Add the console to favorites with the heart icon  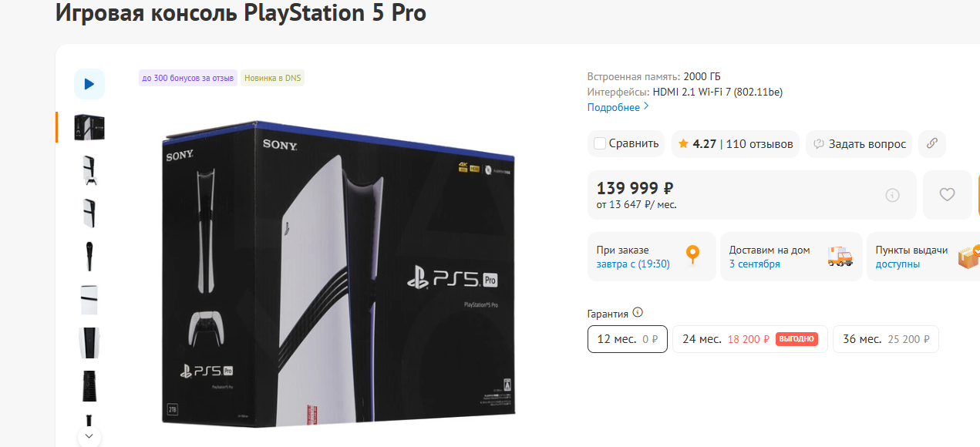[x=948, y=195]
